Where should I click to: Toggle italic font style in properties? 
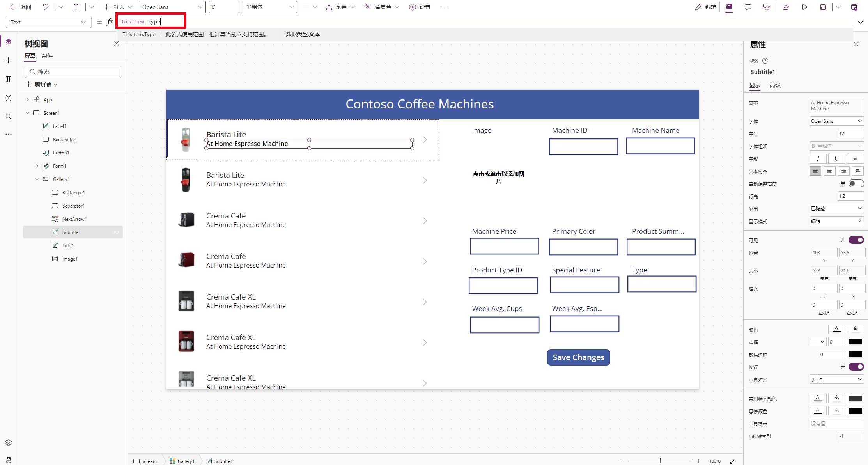pyautogui.click(x=818, y=159)
